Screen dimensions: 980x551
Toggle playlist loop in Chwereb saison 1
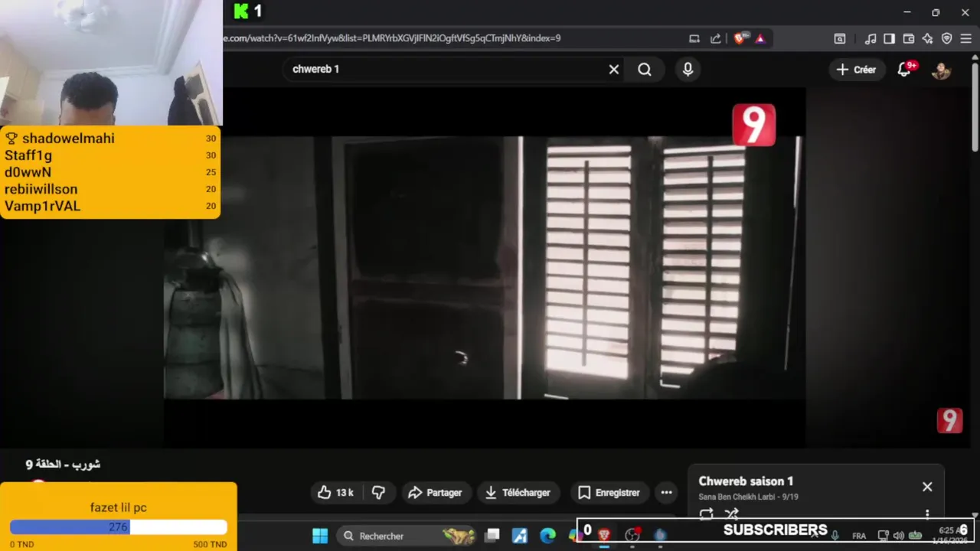click(x=706, y=514)
